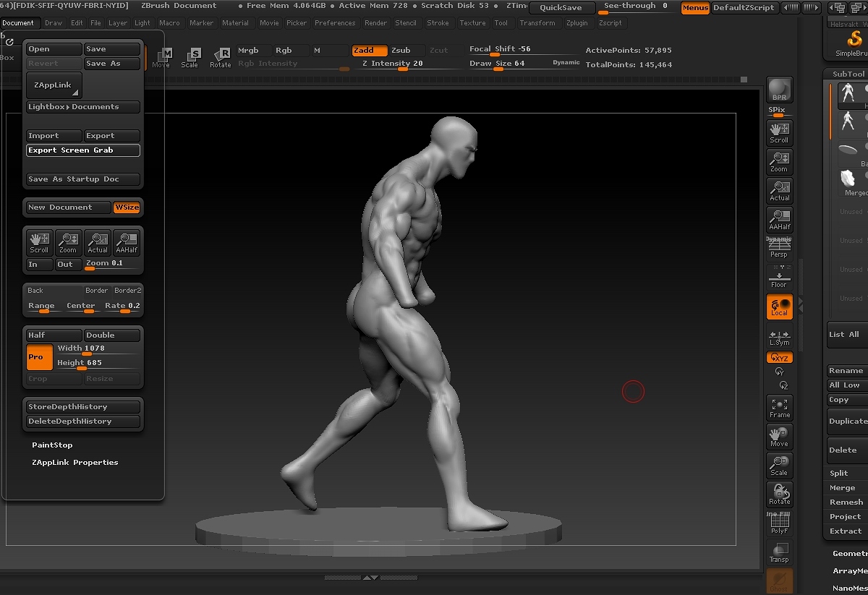Image resolution: width=868 pixels, height=595 pixels.
Task: Click the Y-axis rotation icon below XYZ
Action: coord(779,372)
